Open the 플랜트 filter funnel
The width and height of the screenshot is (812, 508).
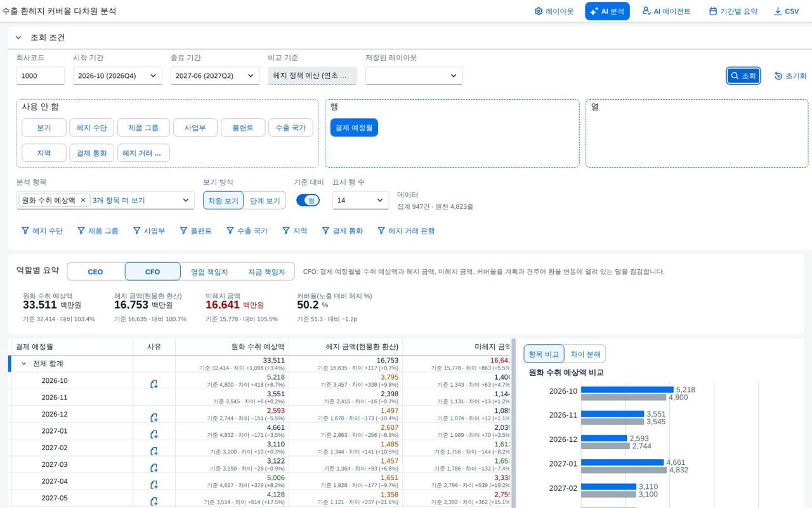coord(183,231)
